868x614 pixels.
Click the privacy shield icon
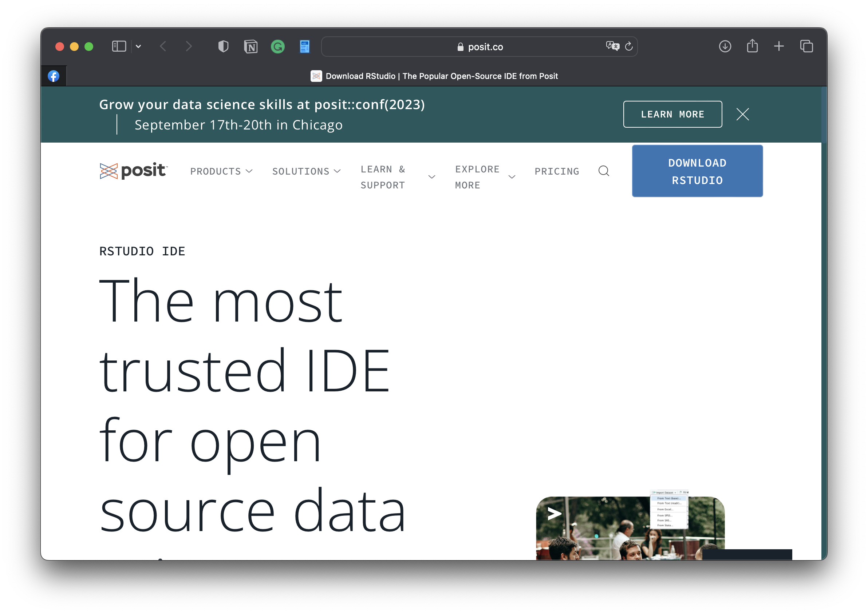(223, 47)
